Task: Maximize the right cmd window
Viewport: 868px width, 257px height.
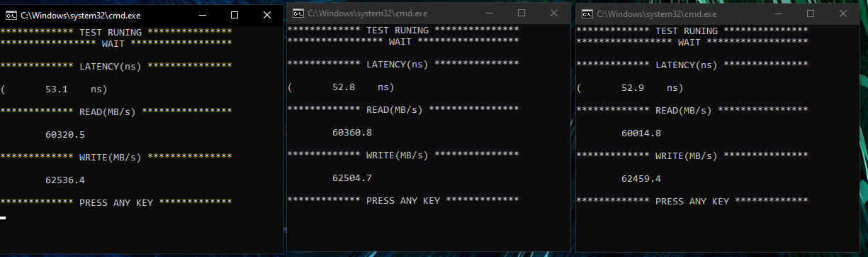Action: click(x=811, y=13)
